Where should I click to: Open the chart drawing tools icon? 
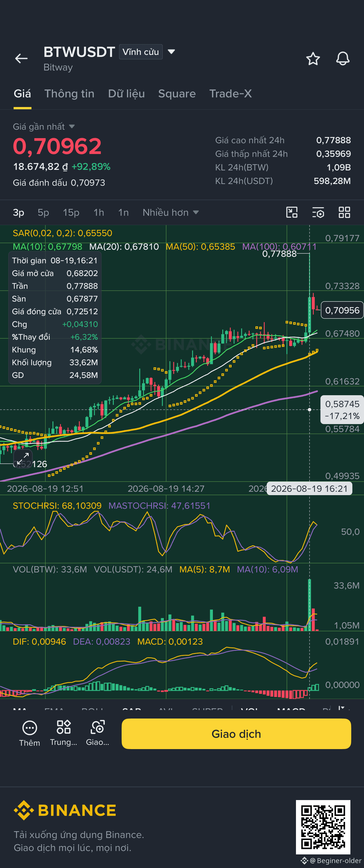292,213
